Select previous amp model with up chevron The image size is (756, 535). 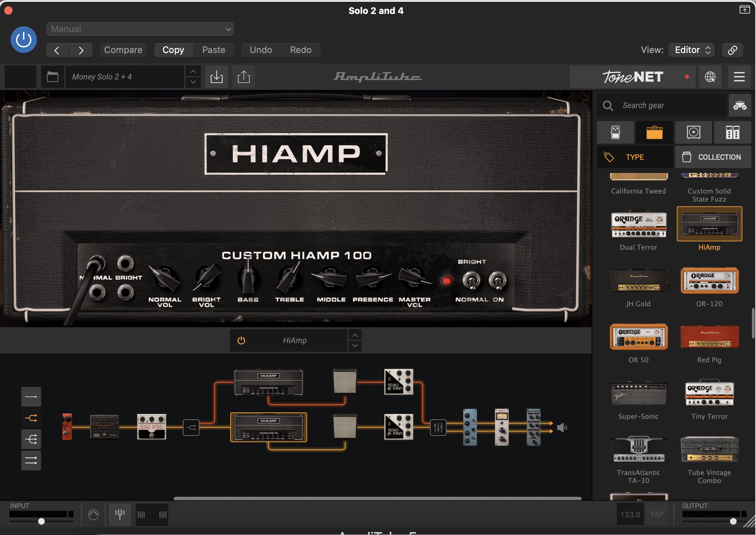[x=355, y=335]
